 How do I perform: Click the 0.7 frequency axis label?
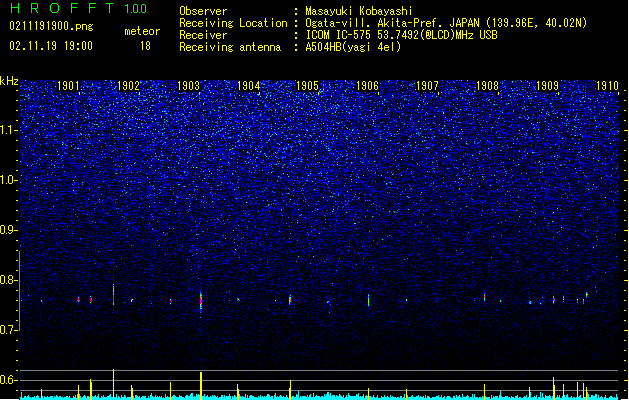pyautogui.click(x=9, y=330)
